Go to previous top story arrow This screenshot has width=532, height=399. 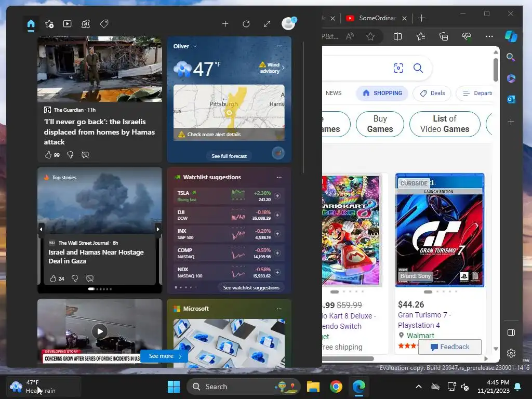pos(42,229)
